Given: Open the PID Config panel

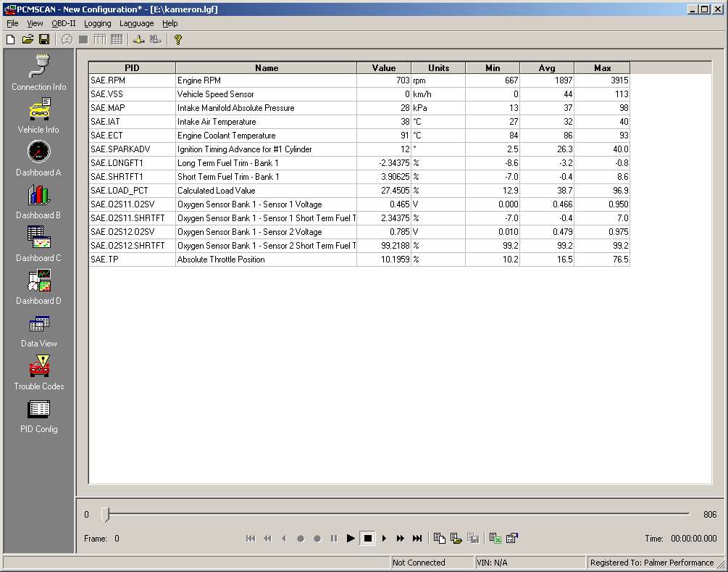Looking at the screenshot, I should (x=39, y=415).
